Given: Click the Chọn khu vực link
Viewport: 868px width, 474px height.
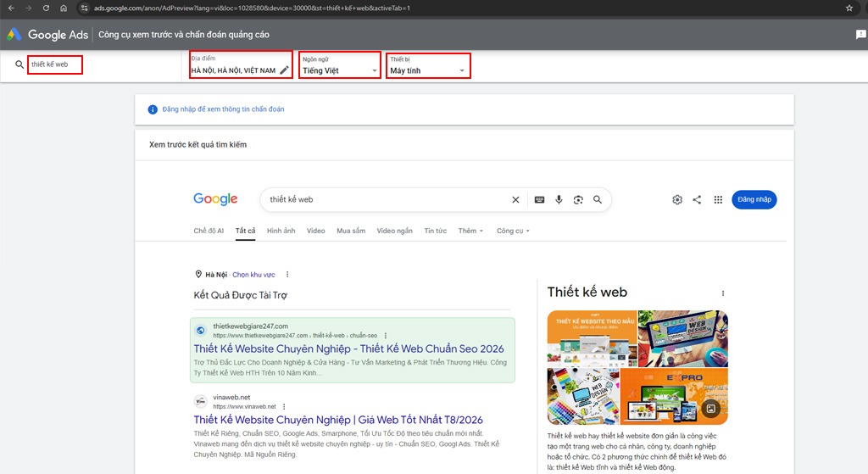Looking at the screenshot, I should [253, 275].
